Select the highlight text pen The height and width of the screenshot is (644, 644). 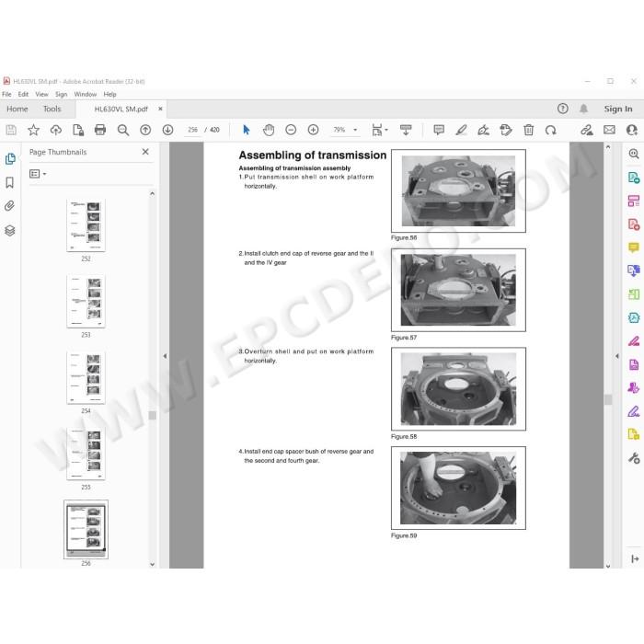click(461, 131)
